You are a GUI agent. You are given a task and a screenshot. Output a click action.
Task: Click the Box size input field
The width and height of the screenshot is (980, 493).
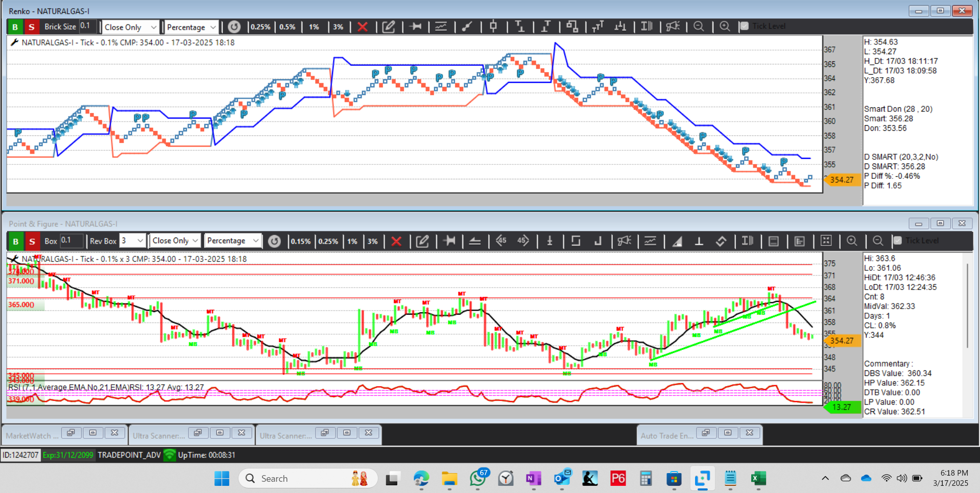click(71, 240)
